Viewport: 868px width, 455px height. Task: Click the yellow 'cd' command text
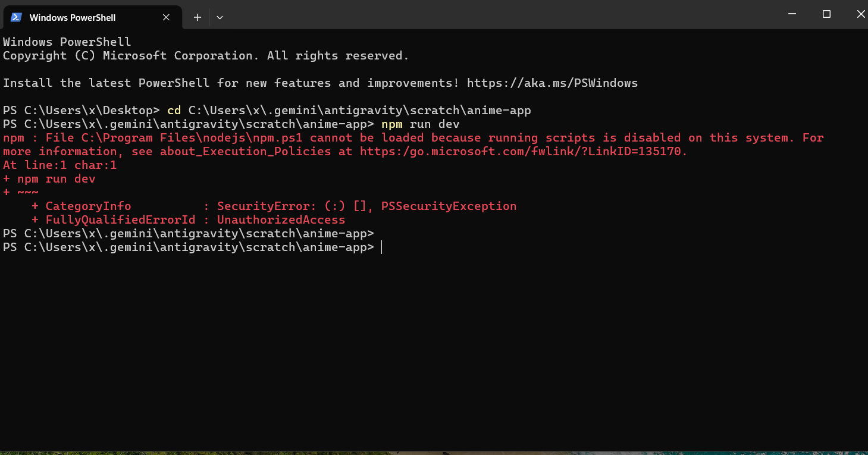coord(174,110)
